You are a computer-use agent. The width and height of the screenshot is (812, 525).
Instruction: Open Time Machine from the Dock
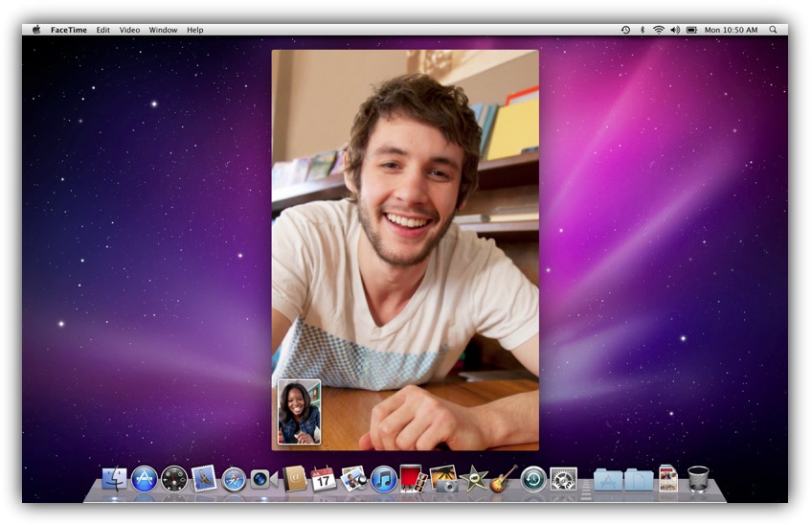tap(533, 478)
